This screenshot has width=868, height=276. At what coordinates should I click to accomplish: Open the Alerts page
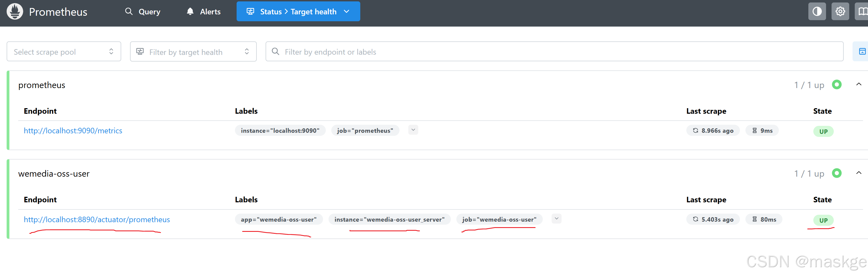(x=203, y=12)
